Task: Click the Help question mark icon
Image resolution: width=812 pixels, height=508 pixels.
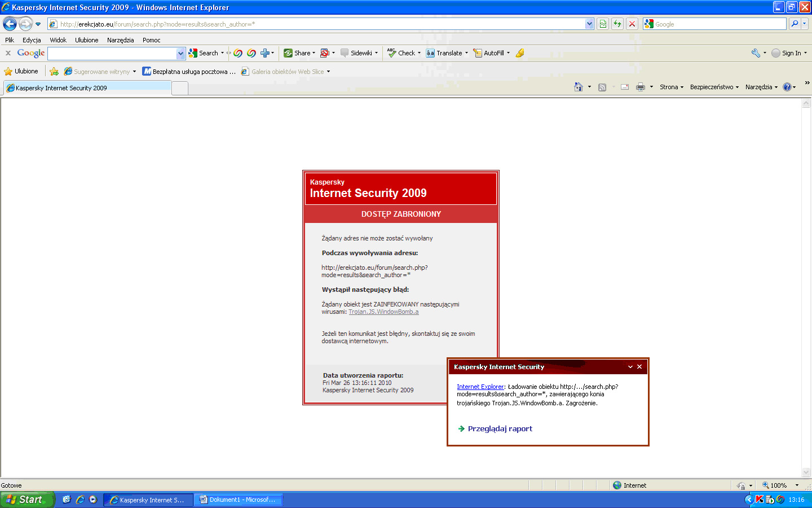Action: coord(787,87)
